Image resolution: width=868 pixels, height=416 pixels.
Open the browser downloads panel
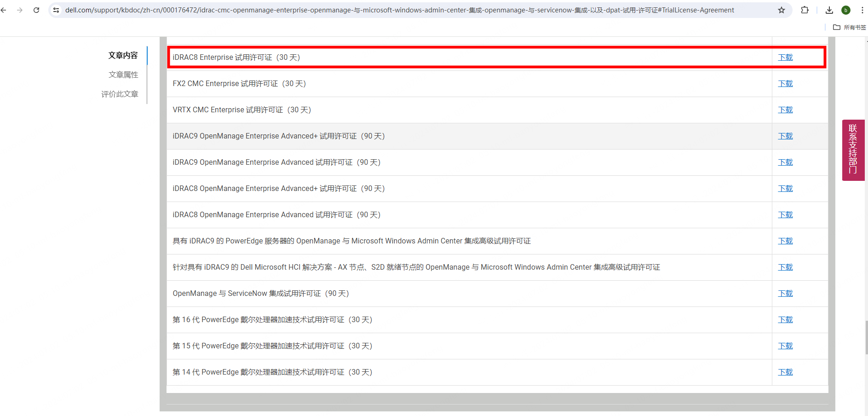click(829, 10)
